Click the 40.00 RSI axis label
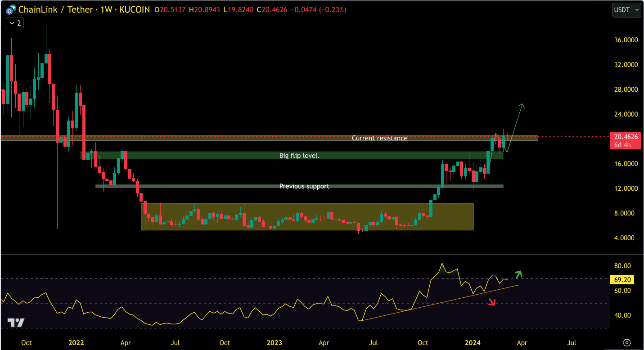This screenshot has width=644, height=350. click(623, 315)
